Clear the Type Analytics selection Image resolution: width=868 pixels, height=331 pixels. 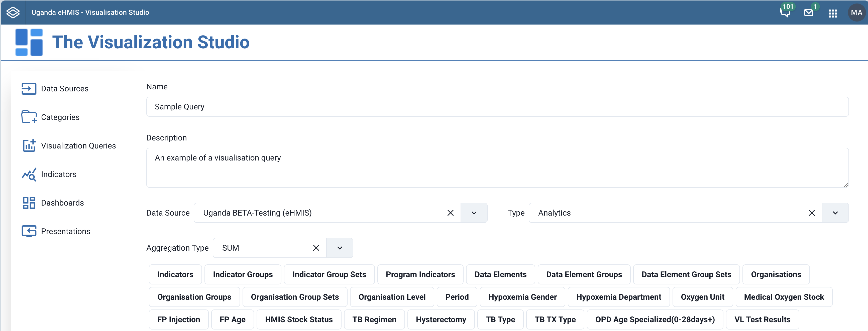click(x=811, y=213)
